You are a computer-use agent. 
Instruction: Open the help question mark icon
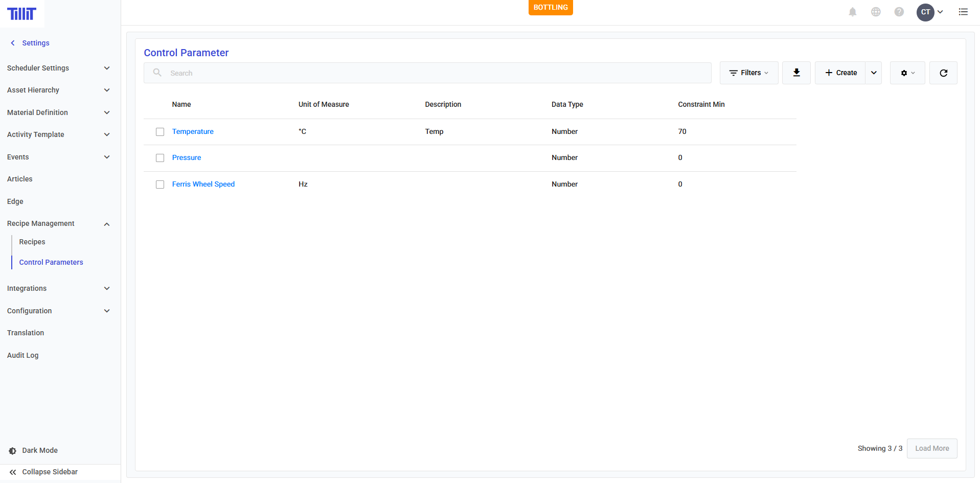point(899,12)
